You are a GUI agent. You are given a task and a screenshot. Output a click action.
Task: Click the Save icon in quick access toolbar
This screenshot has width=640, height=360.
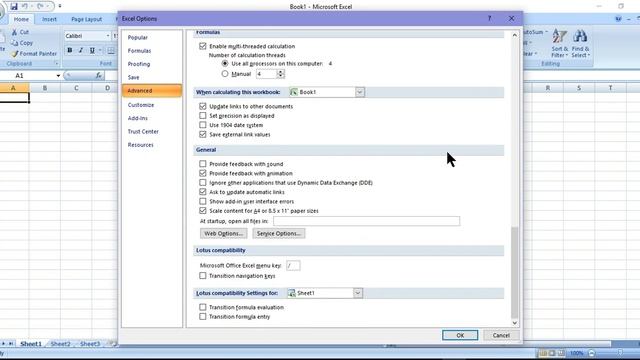click(14, 6)
